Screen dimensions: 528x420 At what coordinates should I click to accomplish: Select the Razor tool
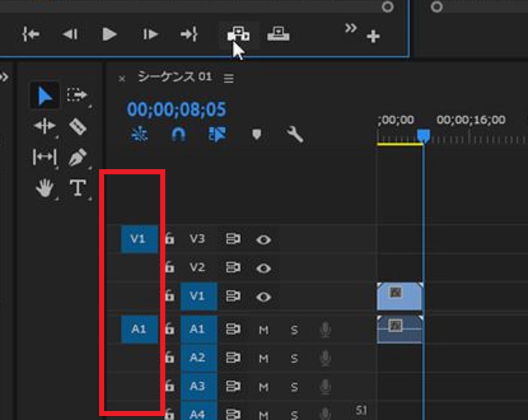point(77,126)
